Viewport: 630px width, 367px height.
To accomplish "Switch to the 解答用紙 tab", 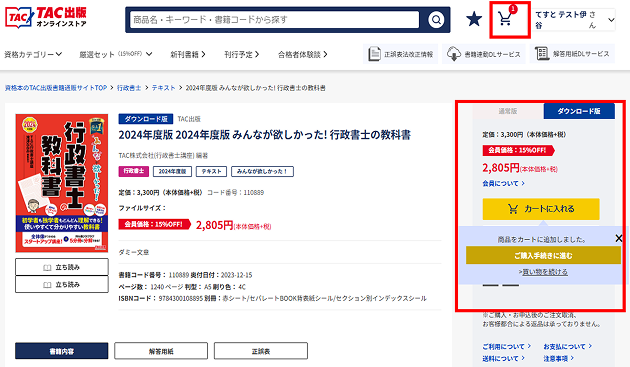I will (161, 351).
